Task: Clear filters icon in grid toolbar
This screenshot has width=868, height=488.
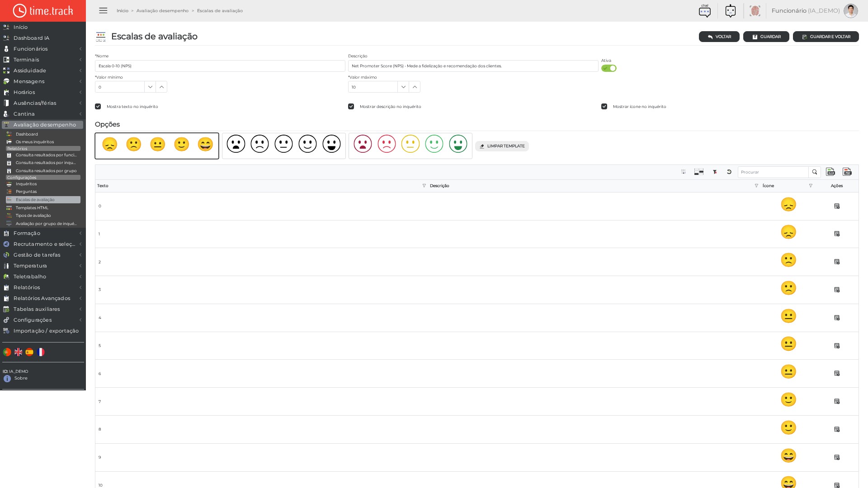Action: [715, 172]
